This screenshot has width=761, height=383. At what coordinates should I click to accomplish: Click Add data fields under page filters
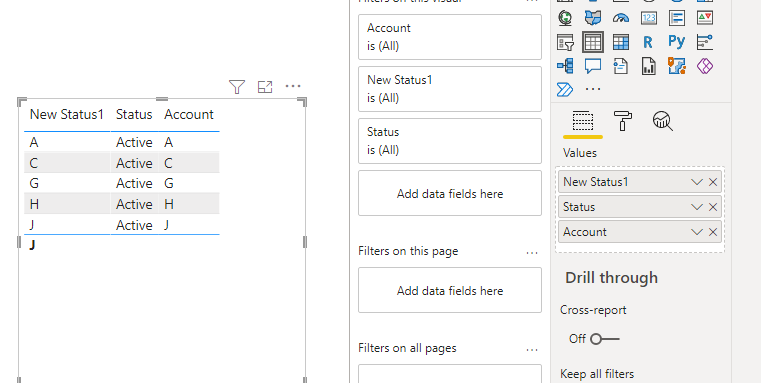pos(450,290)
